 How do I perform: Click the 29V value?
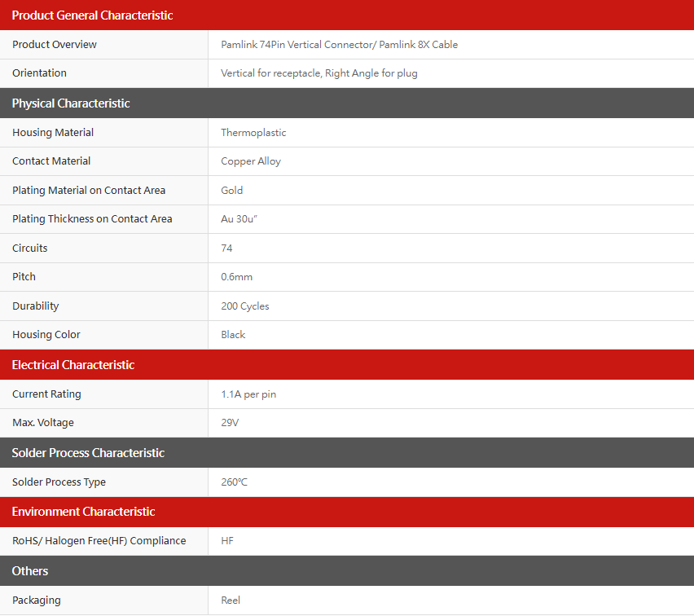(230, 422)
